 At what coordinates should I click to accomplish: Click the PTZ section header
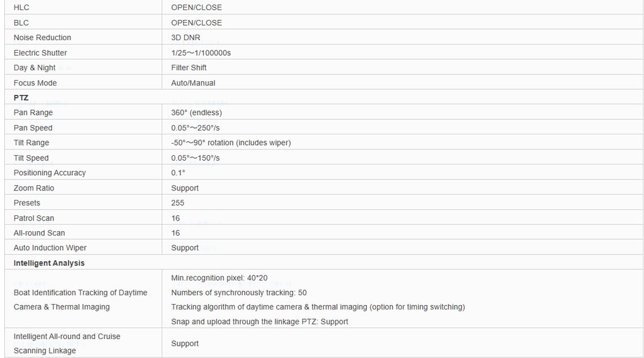(x=21, y=98)
